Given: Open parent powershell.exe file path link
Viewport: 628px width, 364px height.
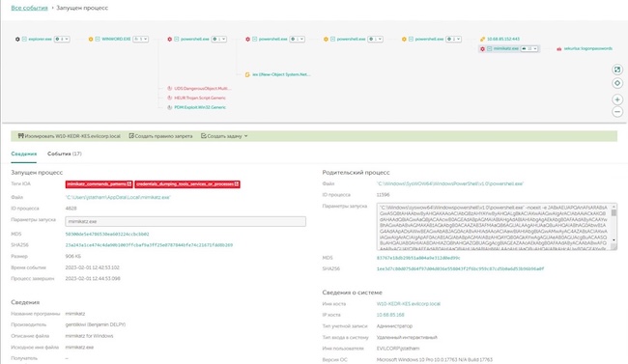Looking at the screenshot, I should click(450, 183).
